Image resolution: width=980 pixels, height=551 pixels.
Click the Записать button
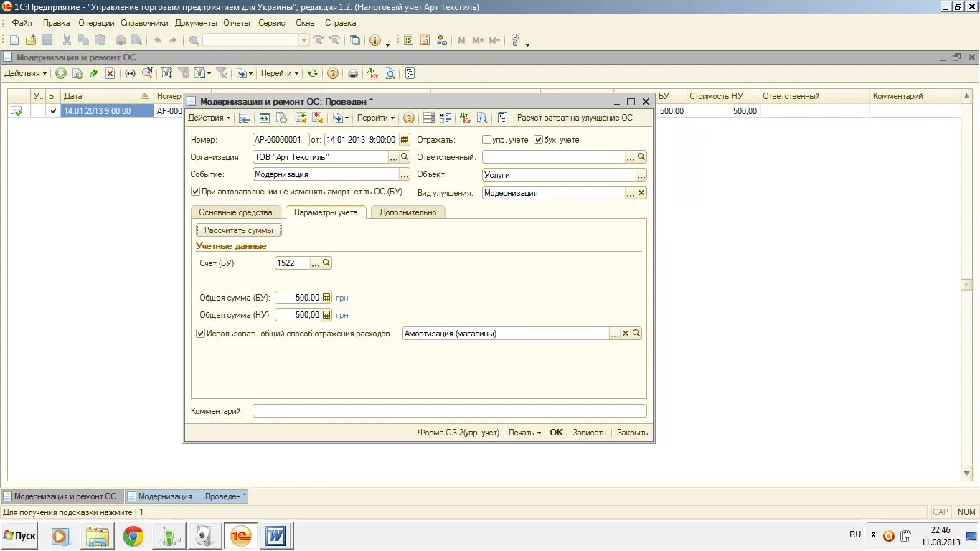pyautogui.click(x=590, y=433)
